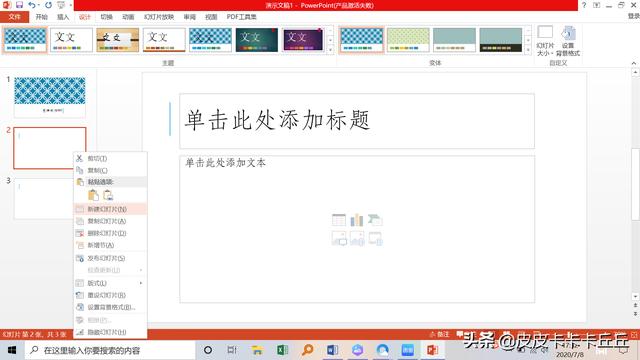Choose 新建幻灯片(N) New Slide menu item
640x360 pixels.
pos(110,209)
